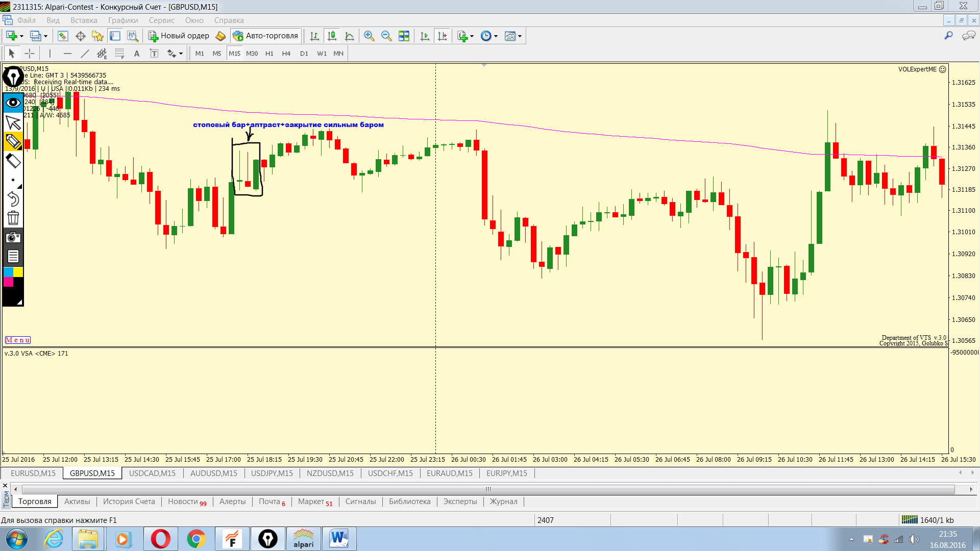
Task: Open the История Счета terminal tab
Action: [x=129, y=502]
